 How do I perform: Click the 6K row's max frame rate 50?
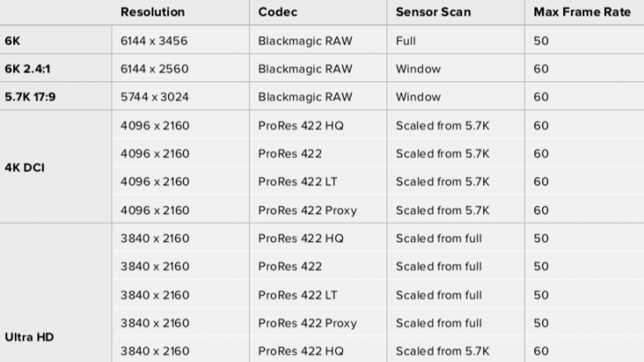541,40
